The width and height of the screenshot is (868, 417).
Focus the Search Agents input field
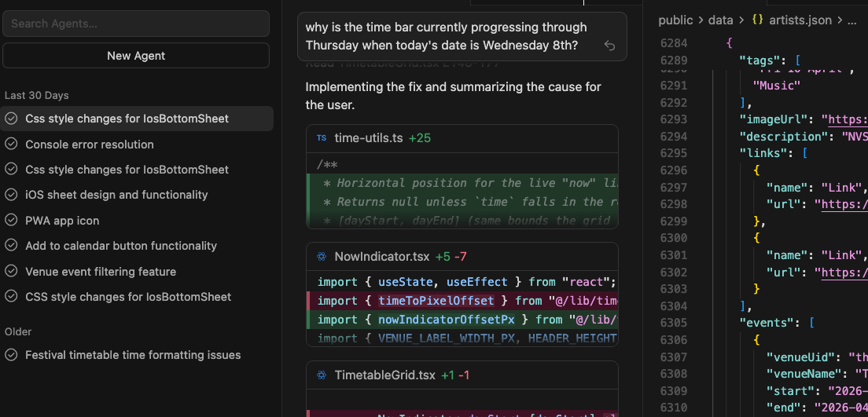pos(136,24)
